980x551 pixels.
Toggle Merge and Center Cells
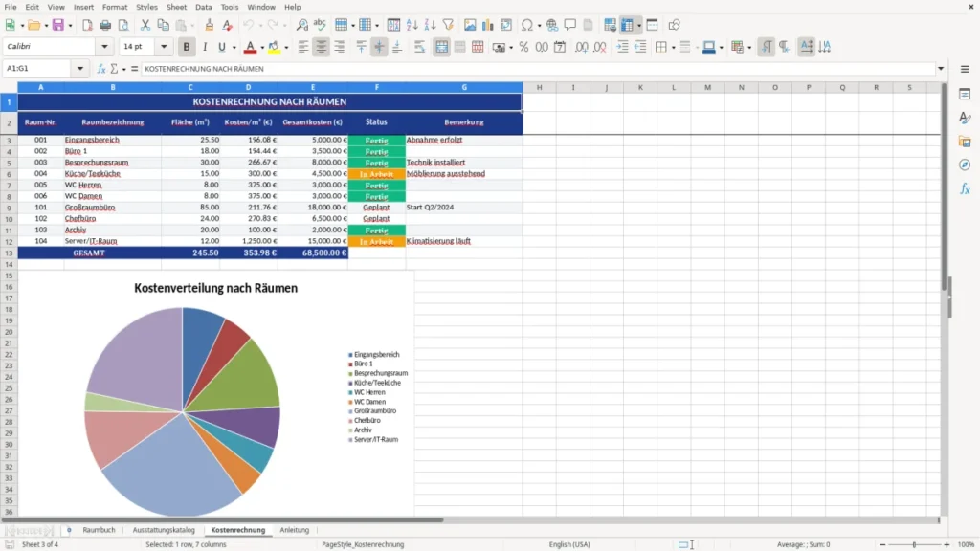click(x=442, y=47)
